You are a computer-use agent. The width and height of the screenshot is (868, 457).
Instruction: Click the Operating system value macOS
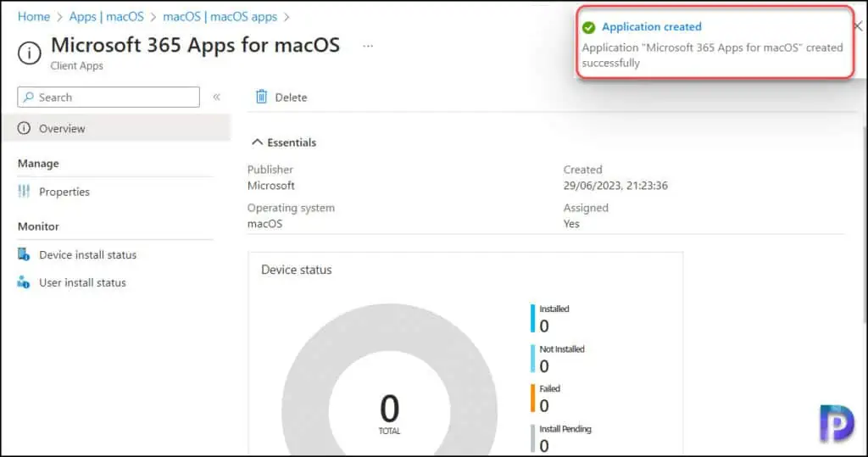(264, 224)
